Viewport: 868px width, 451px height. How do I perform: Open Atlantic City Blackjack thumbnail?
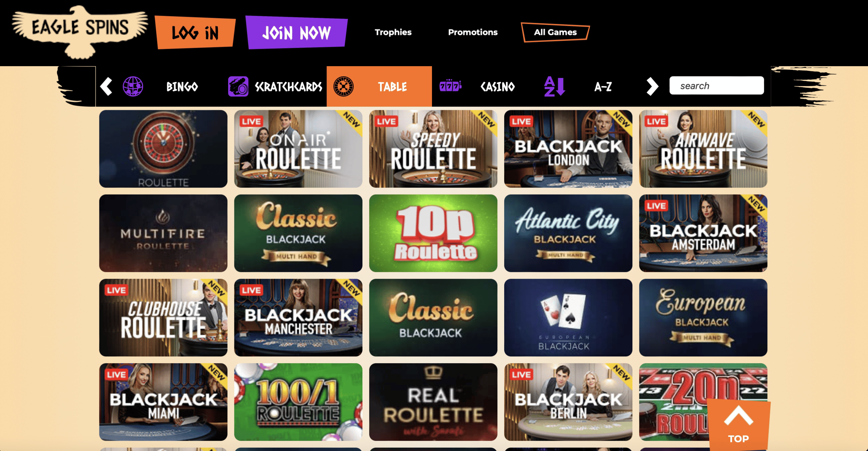(568, 233)
